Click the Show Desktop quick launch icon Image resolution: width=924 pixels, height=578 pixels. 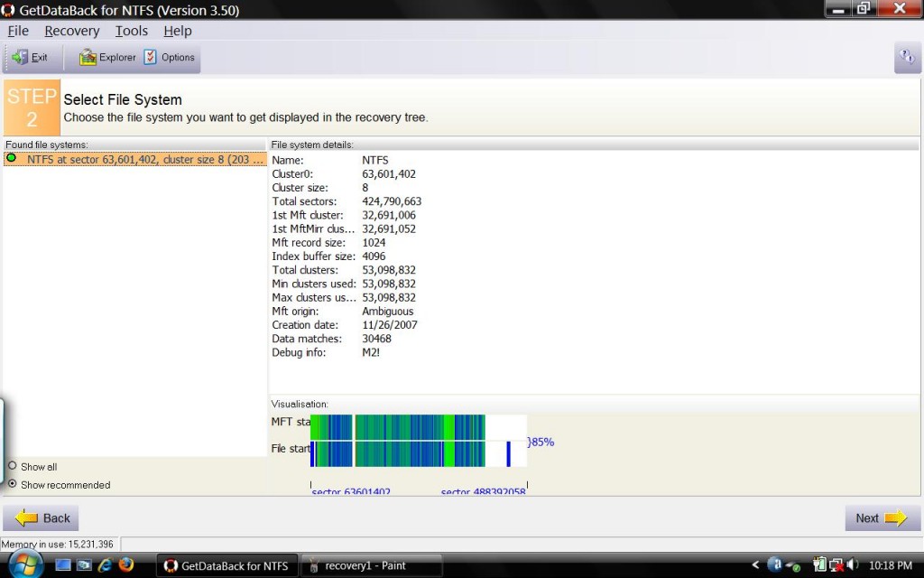point(62,565)
